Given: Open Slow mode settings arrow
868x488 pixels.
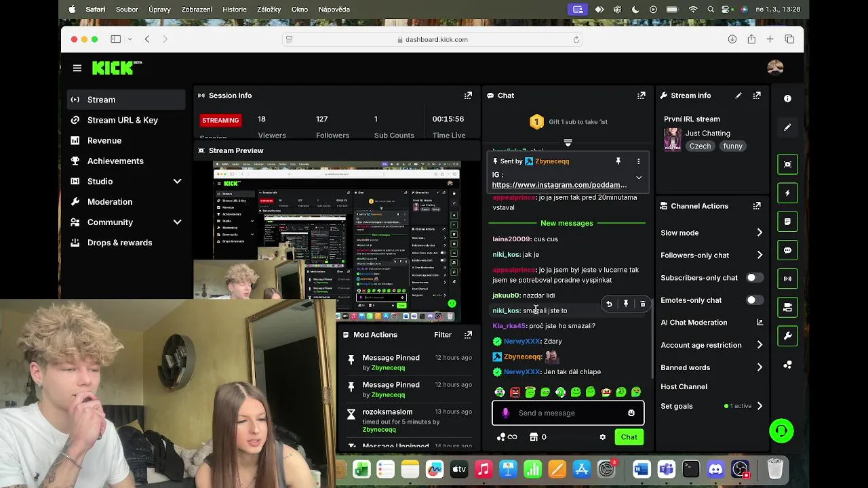Looking at the screenshot, I should click(759, 232).
